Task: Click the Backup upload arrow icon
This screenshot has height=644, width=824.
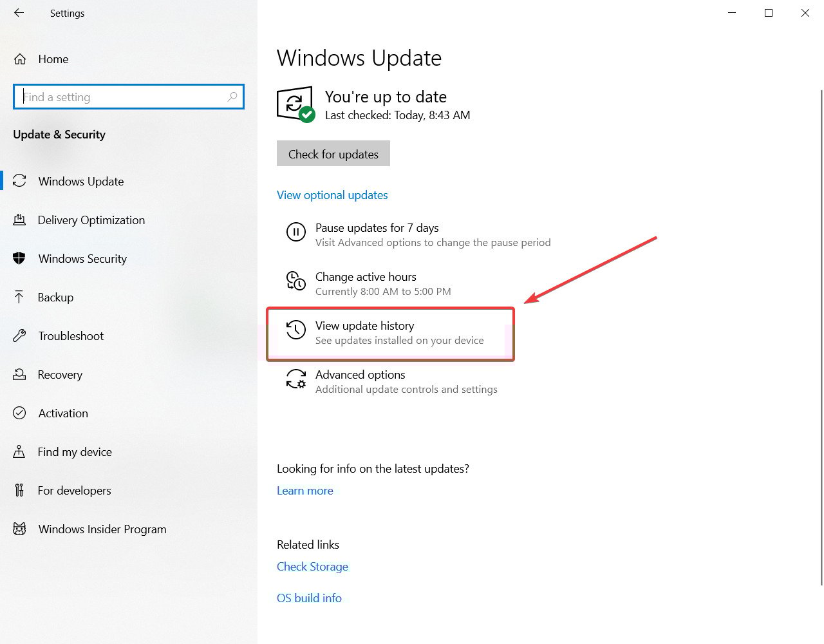Action: coord(19,297)
